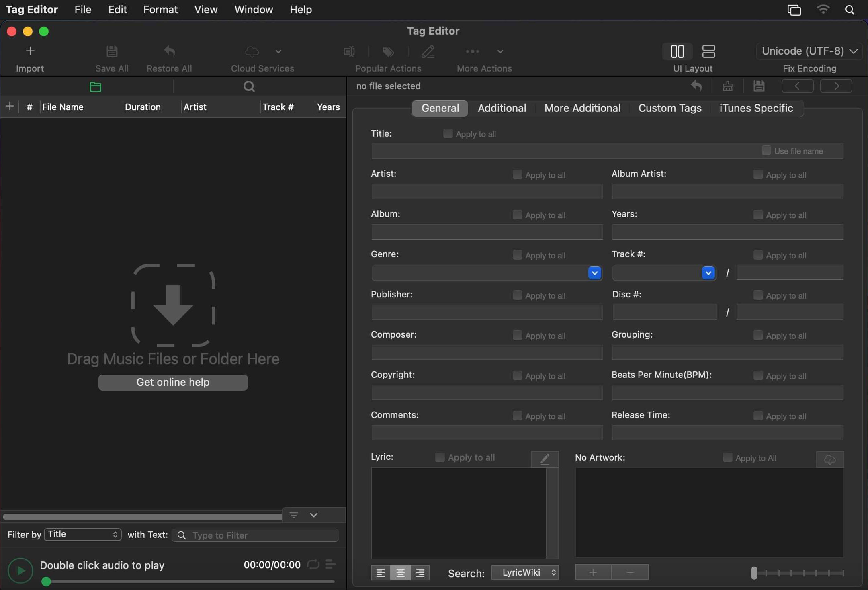Click the Restore All icon

click(169, 51)
